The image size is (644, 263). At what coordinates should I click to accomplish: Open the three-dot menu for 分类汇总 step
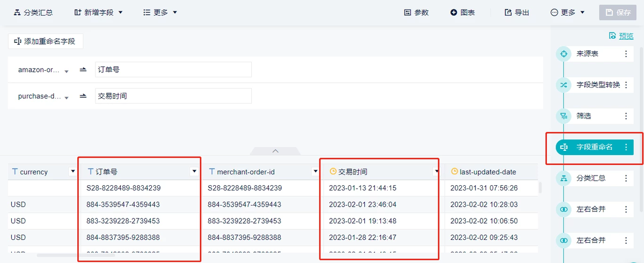(x=626, y=178)
